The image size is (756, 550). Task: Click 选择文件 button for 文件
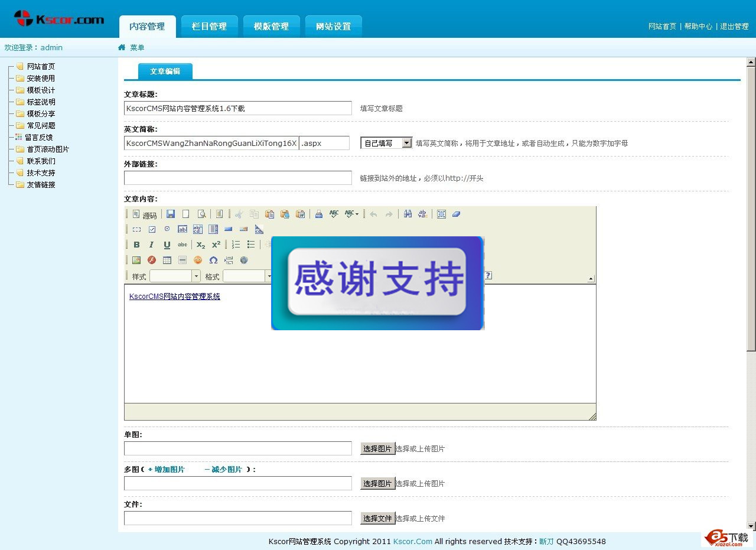pyautogui.click(x=377, y=518)
